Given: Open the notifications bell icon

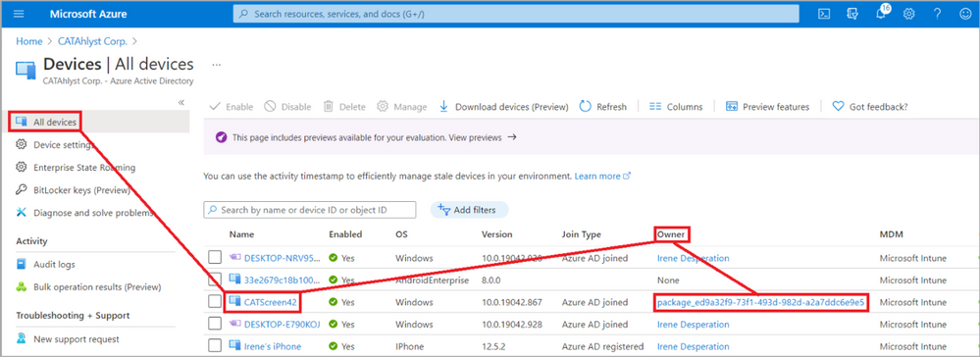Looking at the screenshot, I should point(881,14).
